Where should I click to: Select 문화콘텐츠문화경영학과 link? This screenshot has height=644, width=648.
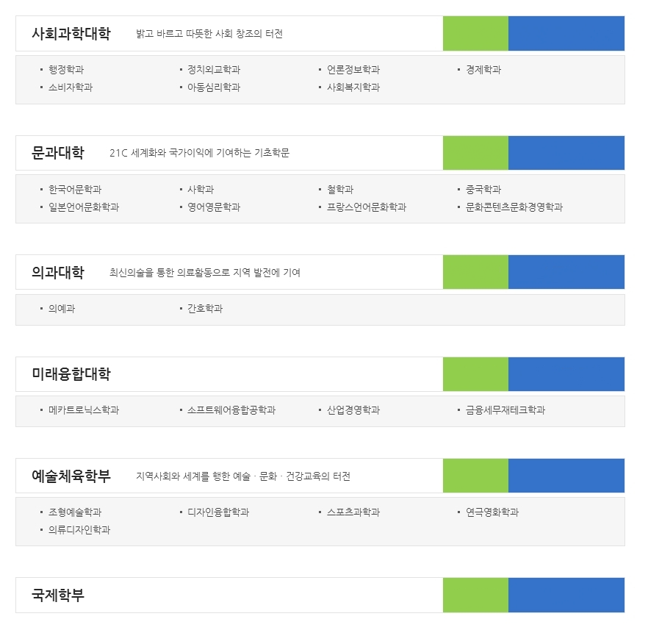tap(514, 207)
